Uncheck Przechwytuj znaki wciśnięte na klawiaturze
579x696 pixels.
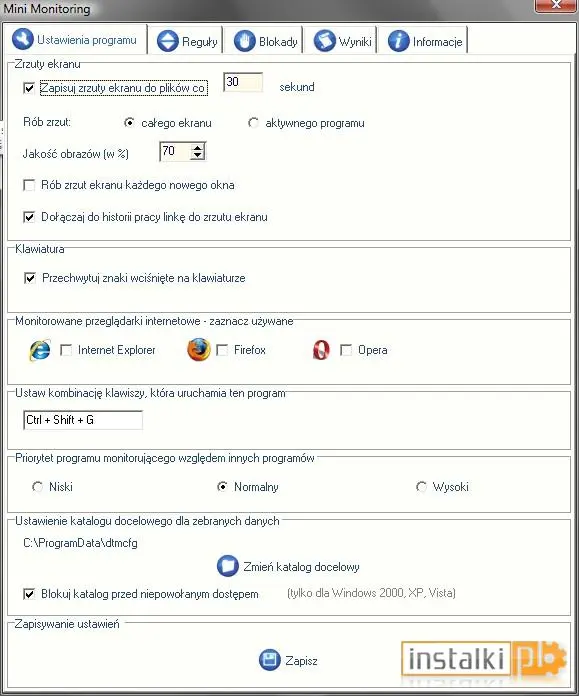[x=30, y=278]
